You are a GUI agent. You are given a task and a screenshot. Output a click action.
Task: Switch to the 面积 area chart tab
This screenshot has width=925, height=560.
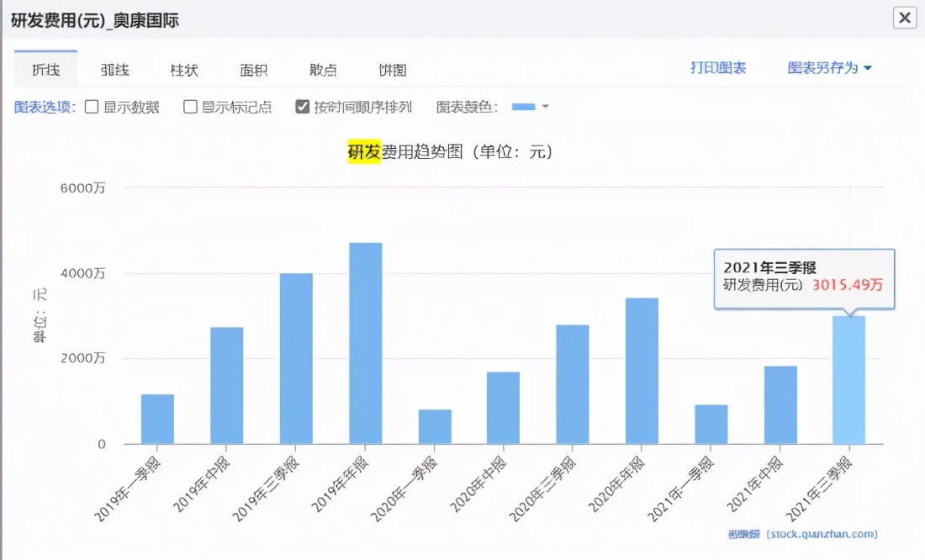[x=253, y=71]
